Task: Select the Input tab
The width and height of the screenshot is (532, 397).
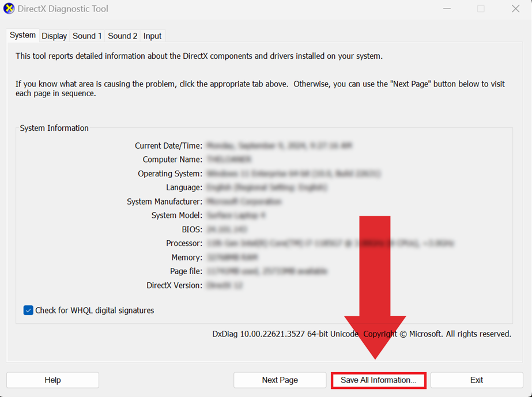Action: (x=152, y=36)
